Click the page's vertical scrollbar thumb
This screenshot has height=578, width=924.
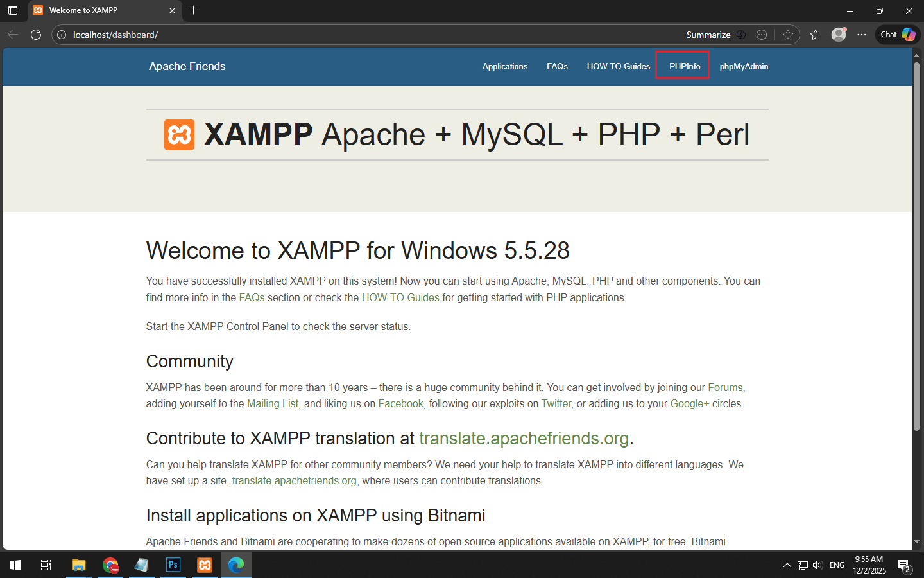pyautogui.click(x=917, y=244)
